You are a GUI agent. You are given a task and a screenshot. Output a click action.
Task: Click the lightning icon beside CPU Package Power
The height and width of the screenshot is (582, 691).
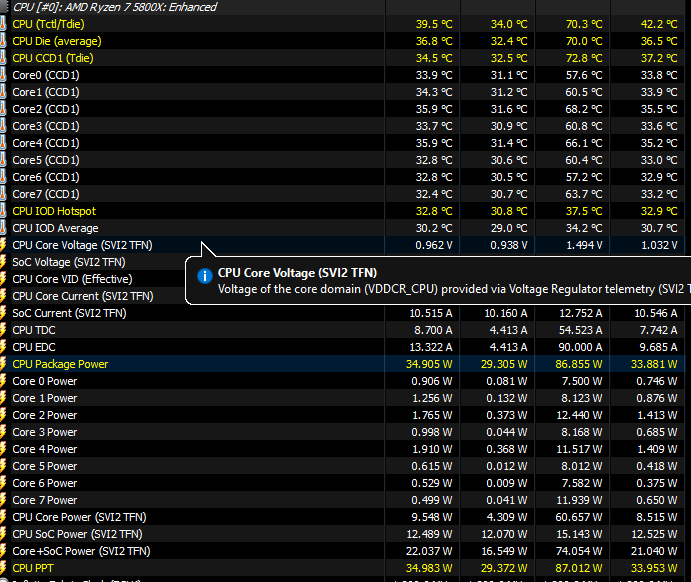[x=3, y=364]
